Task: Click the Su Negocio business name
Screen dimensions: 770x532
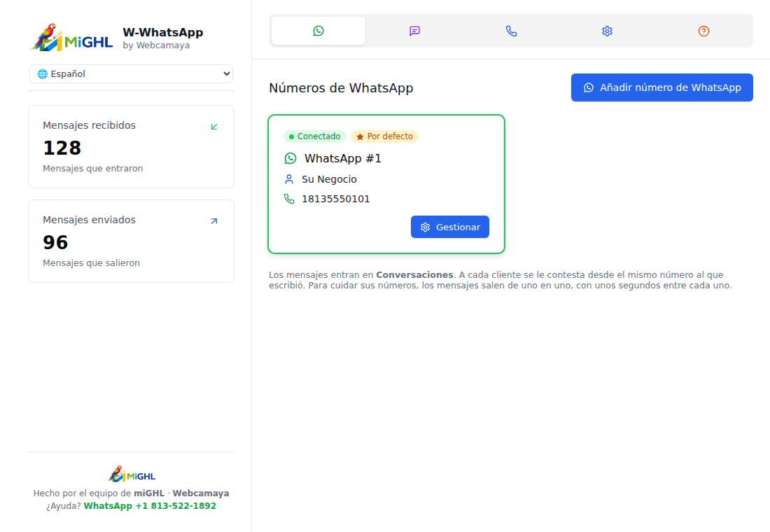Action: pos(329,179)
